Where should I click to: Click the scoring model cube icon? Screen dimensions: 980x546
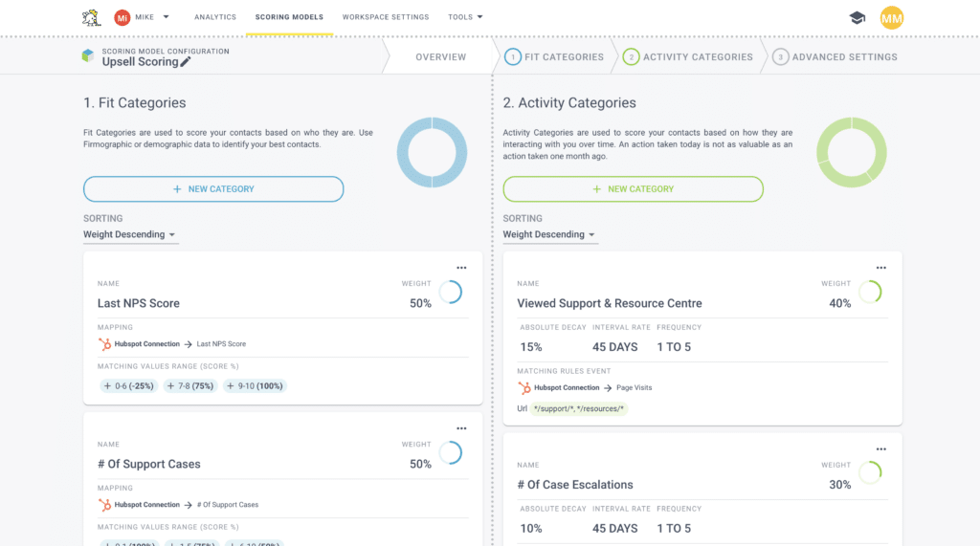tap(88, 56)
